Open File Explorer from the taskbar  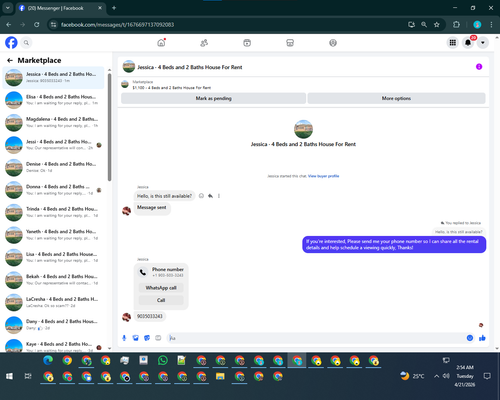[220, 376]
